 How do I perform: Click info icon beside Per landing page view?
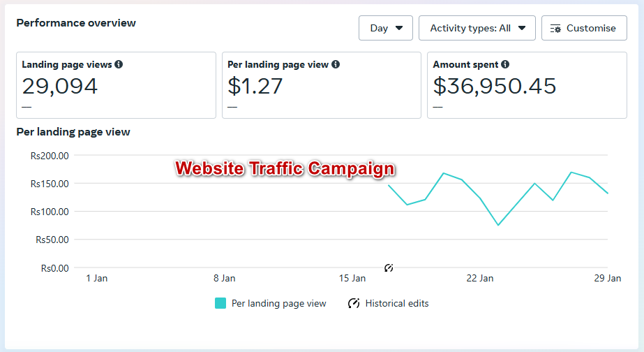click(336, 64)
